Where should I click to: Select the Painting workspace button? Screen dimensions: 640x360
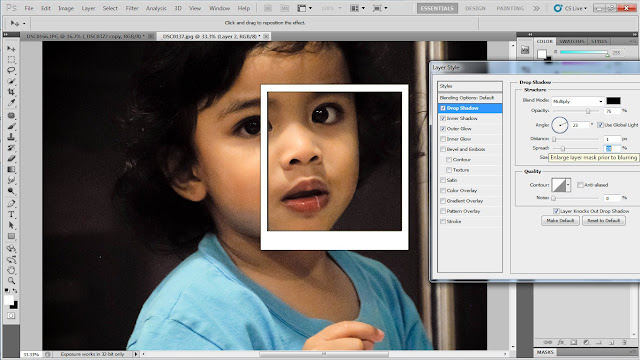click(510, 8)
